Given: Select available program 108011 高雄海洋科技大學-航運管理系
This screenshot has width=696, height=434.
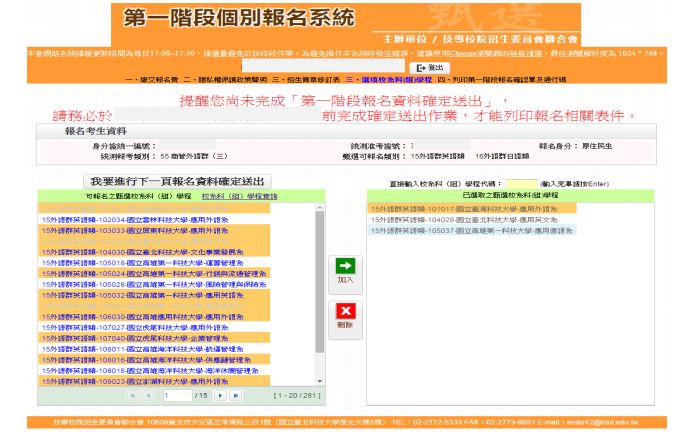Looking at the screenshot, I should (154, 349).
